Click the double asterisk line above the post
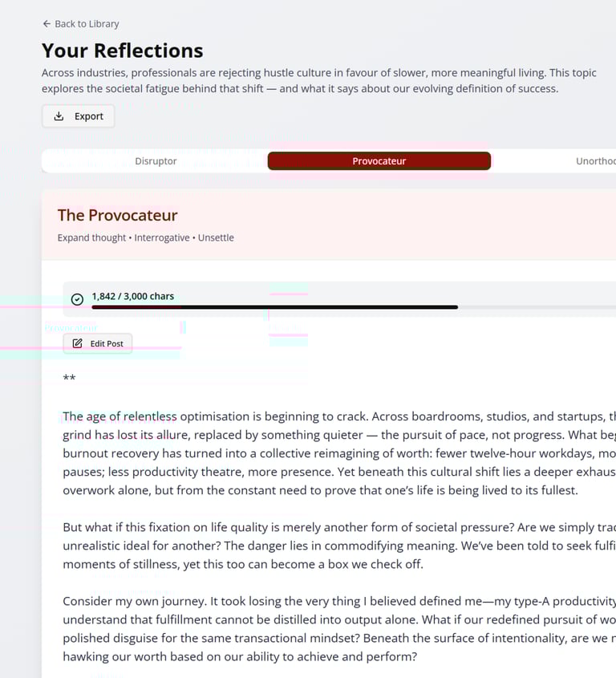Viewport: 616px width, 678px height. [69, 379]
